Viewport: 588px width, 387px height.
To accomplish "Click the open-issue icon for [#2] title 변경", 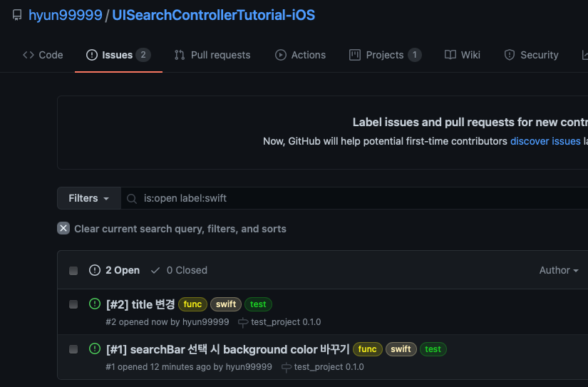I will (x=95, y=304).
